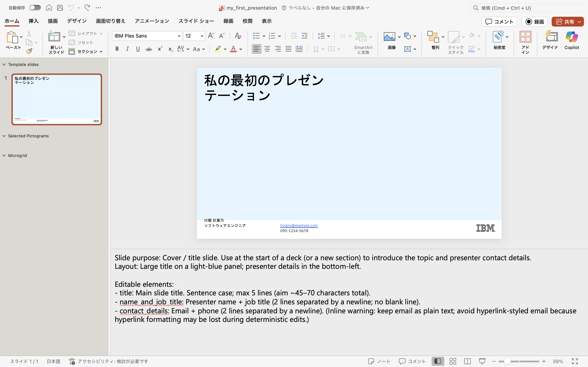
Task: Click the Insert Picture icon
Action: tap(389, 36)
